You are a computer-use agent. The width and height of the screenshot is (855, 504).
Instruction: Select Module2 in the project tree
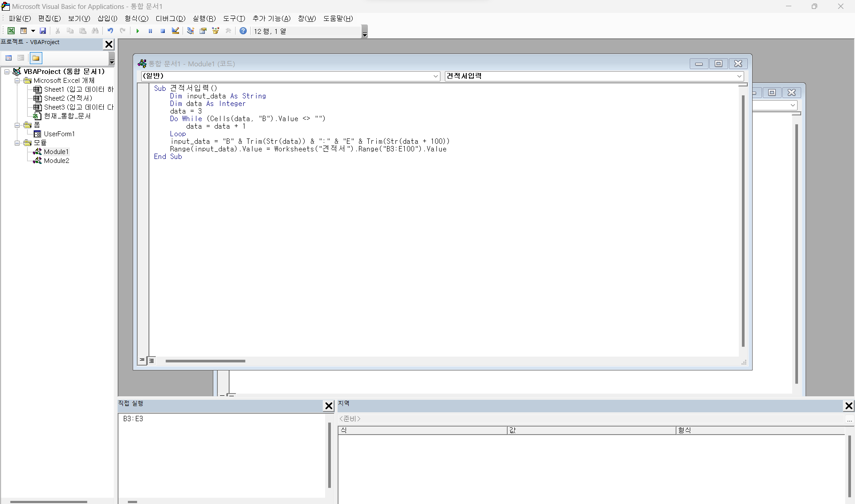pos(57,161)
